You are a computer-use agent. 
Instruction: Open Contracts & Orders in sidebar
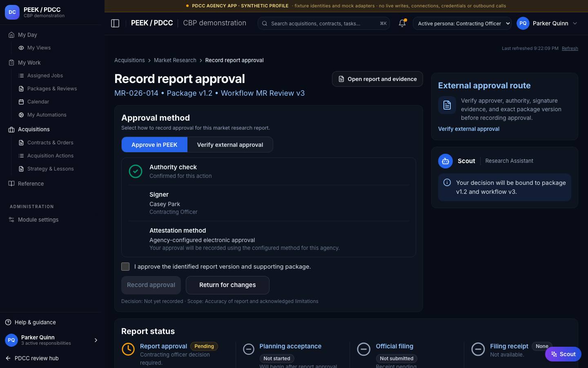(x=50, y=143)
